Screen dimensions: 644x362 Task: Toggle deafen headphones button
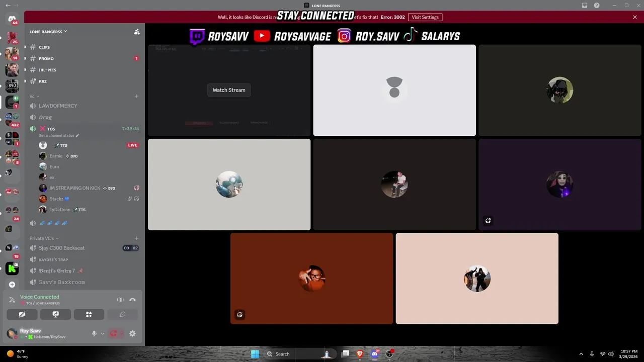tap(114, 333)
